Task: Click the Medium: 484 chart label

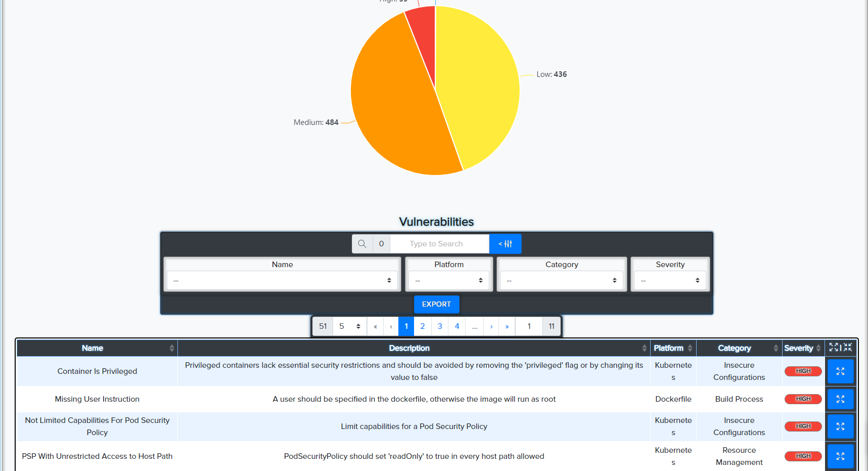Action: click(x=316, y=122)
